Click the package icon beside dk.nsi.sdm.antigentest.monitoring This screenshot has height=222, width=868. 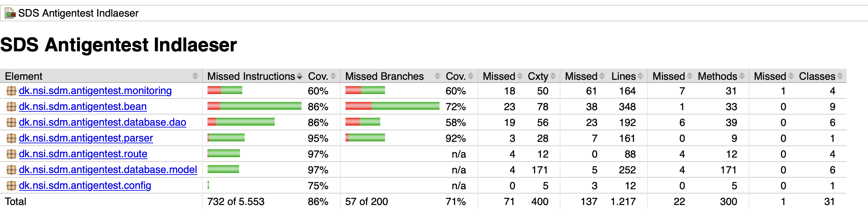tap(11, 91)
